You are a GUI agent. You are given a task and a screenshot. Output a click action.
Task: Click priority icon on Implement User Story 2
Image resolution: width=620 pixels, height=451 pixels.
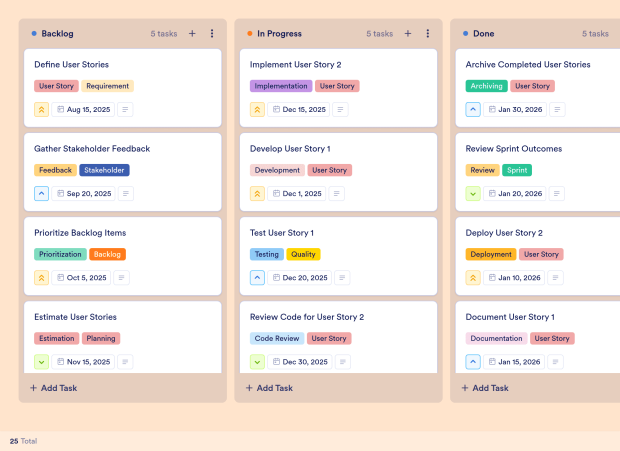[257, 109]
